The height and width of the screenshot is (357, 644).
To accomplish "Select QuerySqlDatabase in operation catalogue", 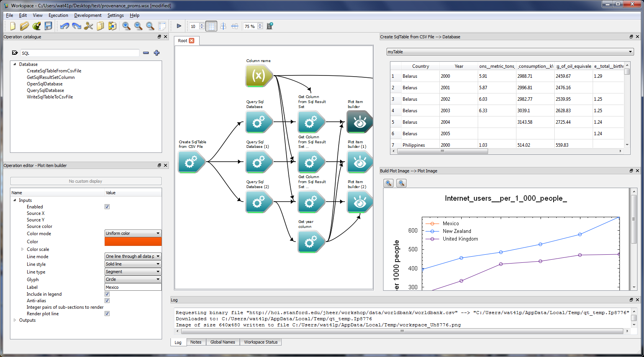I will pyautogui.click(x=45, y=90).
